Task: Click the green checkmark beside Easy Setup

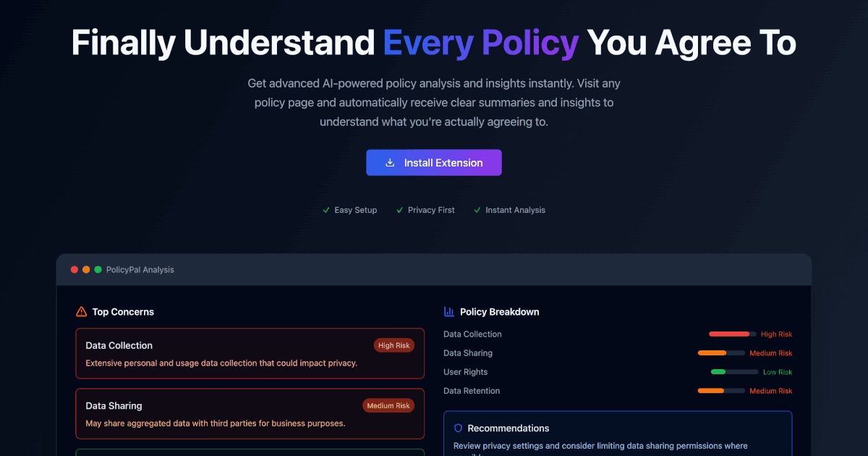Action: coord(325,210)
